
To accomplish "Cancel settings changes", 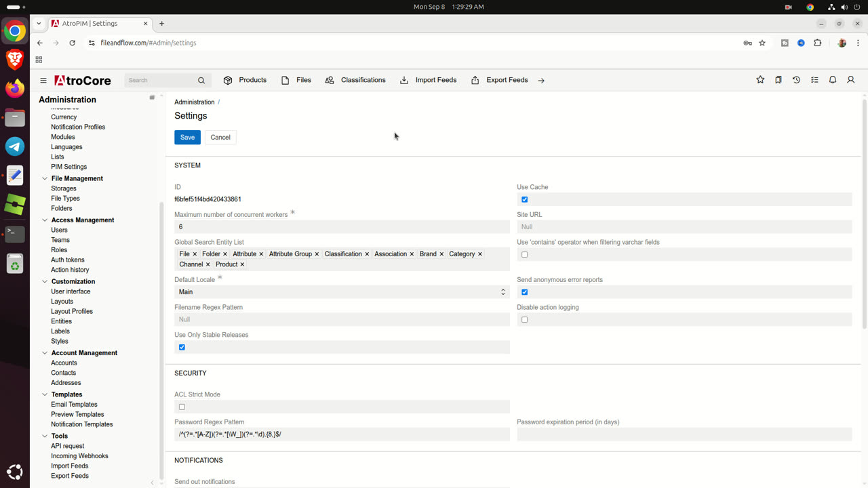I will (x=220, y=137).
